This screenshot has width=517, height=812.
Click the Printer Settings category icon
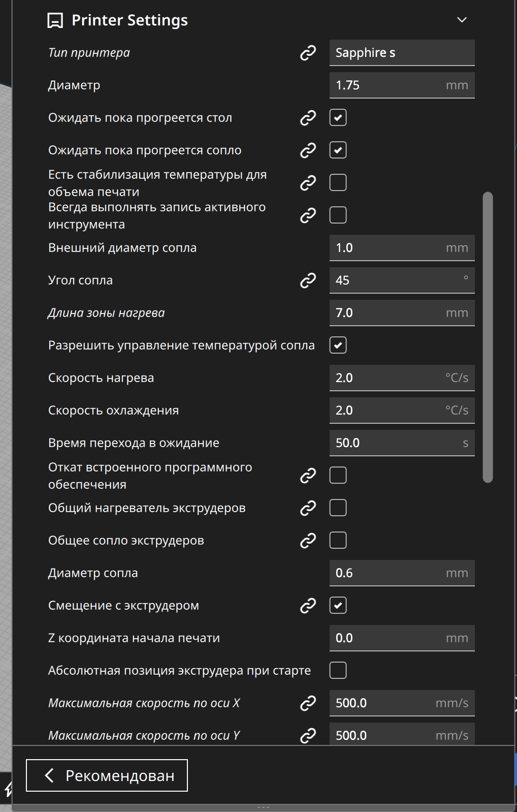(55, 21)
